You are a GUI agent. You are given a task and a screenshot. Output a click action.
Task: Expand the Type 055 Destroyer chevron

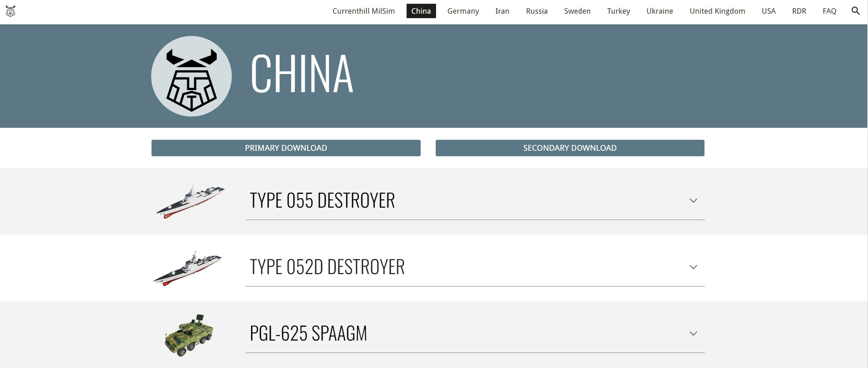pyautogui.click(x=693, y=201)
